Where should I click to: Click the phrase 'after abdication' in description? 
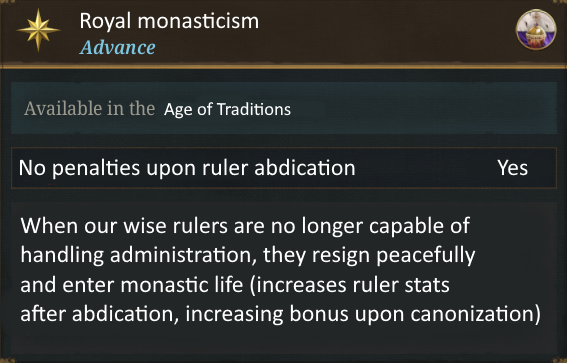pyautogui.click(x=100, y=314)
